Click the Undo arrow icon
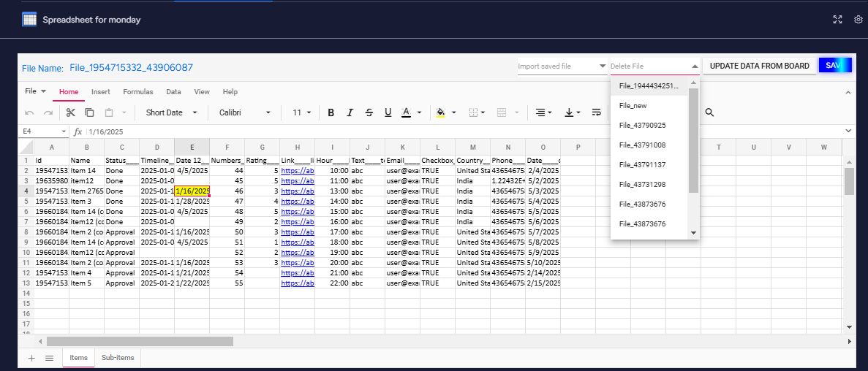This screenshot has height=371, width=868. [29, 112]
